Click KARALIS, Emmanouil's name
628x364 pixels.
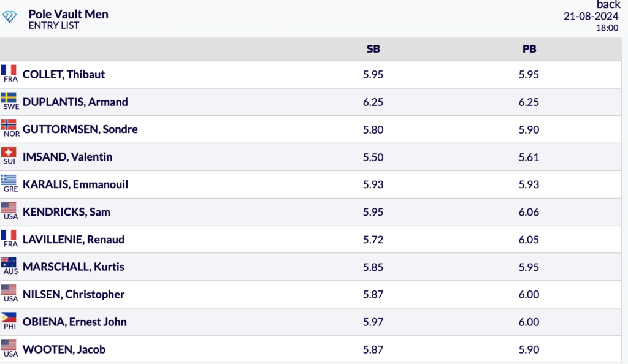pos(75,184)
